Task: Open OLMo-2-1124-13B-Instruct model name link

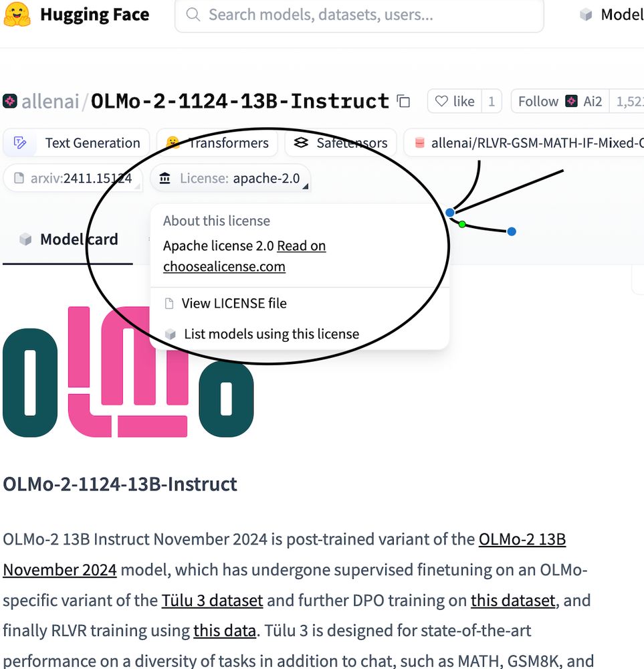Action: point(239,102)
